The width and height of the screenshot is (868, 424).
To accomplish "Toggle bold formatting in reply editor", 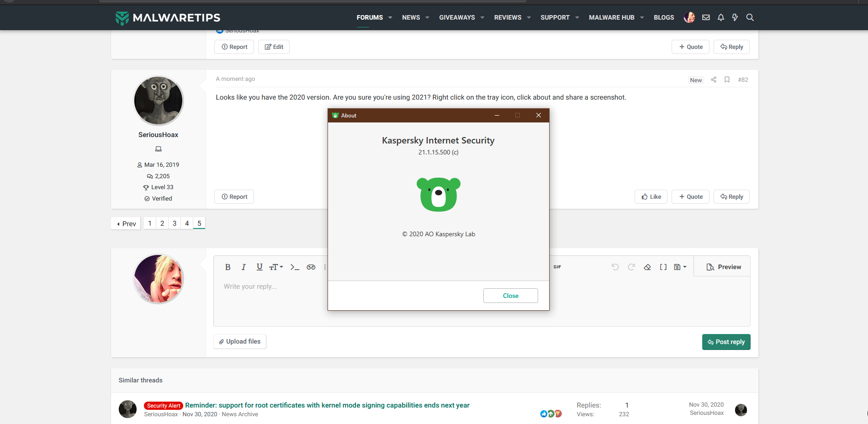I will click(228, 267).
